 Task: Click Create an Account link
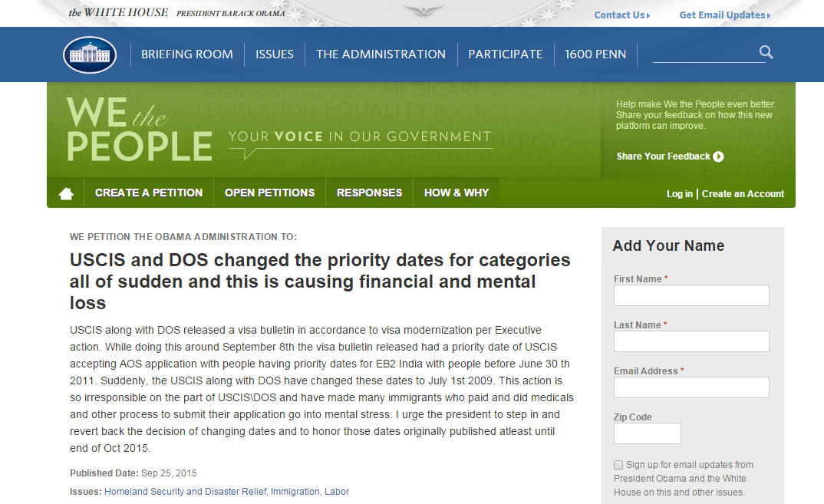click(x=743, y=194)
